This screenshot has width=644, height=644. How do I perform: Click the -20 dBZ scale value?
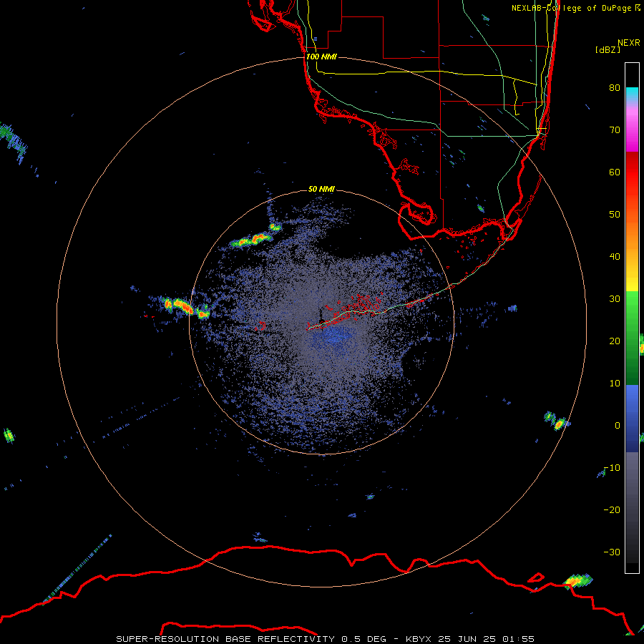[x=612, y=509]
